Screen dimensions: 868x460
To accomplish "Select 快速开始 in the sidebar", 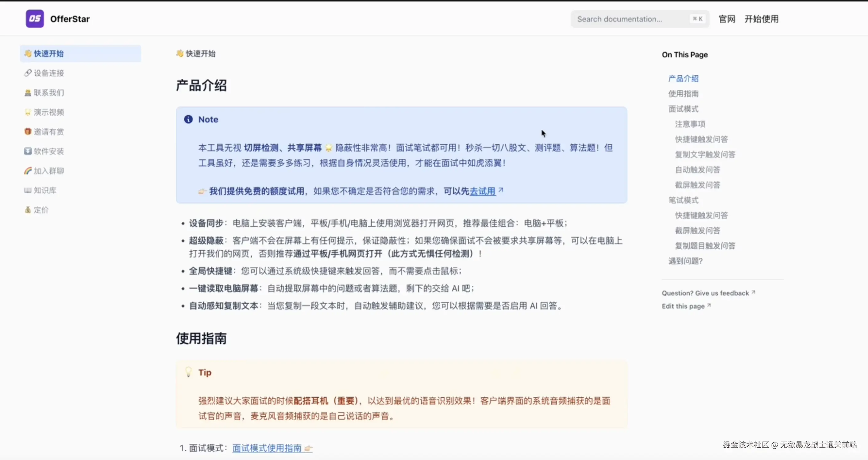I will pos(49,54).
